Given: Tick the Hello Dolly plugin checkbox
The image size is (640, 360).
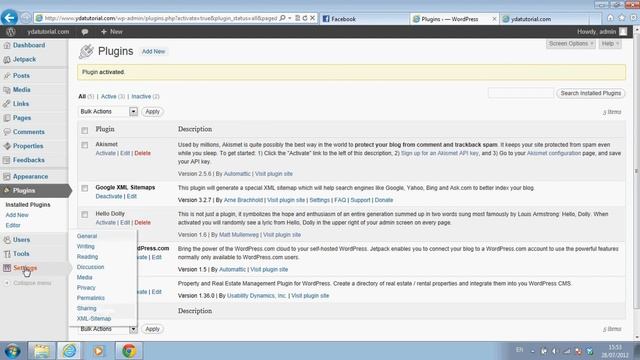Looking at the screenshot, I should [84, 214].
